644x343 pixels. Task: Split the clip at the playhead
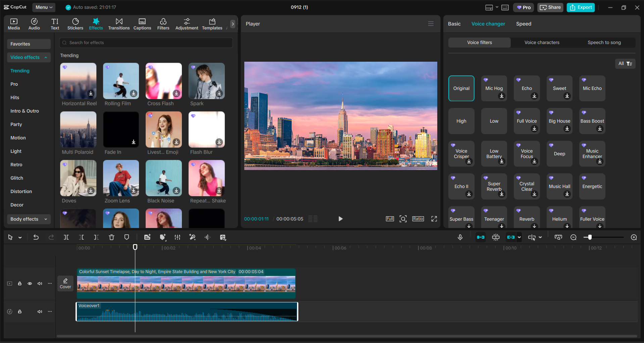click(66, 237)
